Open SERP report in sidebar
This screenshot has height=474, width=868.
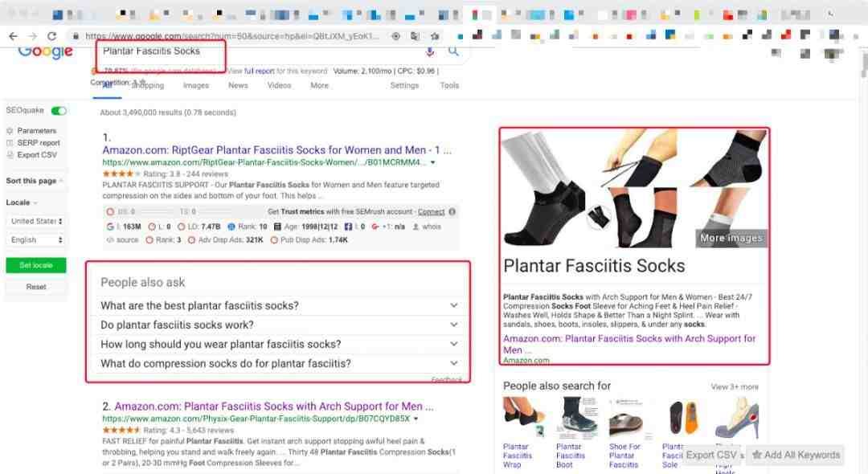(39, 143)
